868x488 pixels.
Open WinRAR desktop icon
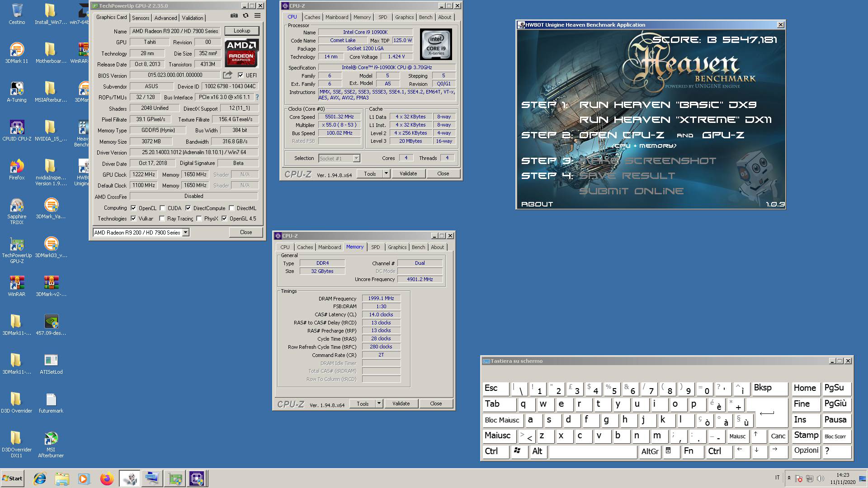tap(17, 286)
